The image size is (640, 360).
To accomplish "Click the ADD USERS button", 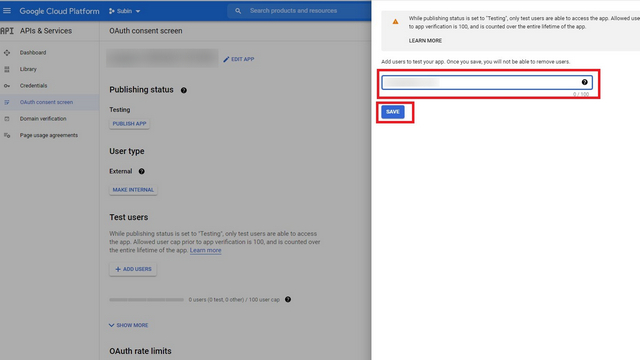I will [x=133, y=269].
